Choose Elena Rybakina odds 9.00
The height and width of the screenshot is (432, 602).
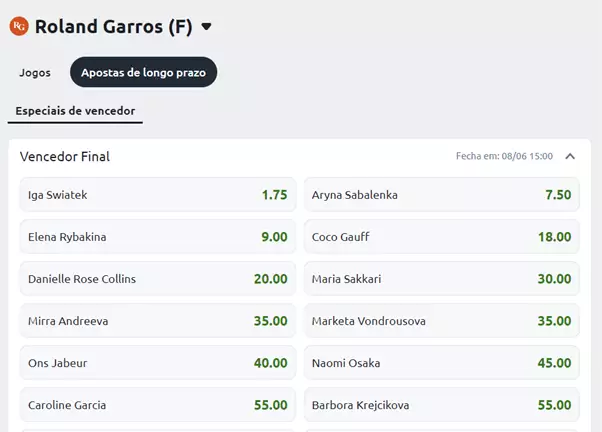(158, 237)
